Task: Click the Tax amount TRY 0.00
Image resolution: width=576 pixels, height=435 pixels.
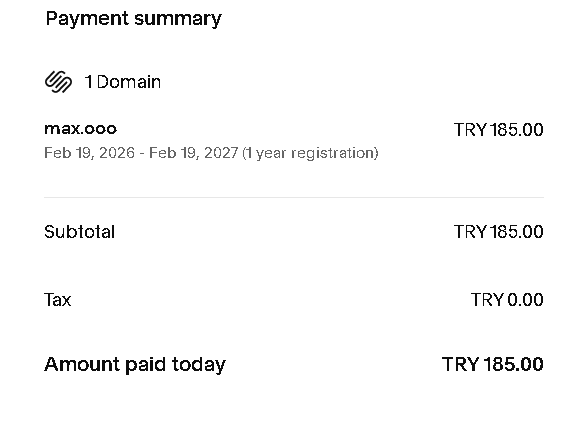Action: (507, 300)
